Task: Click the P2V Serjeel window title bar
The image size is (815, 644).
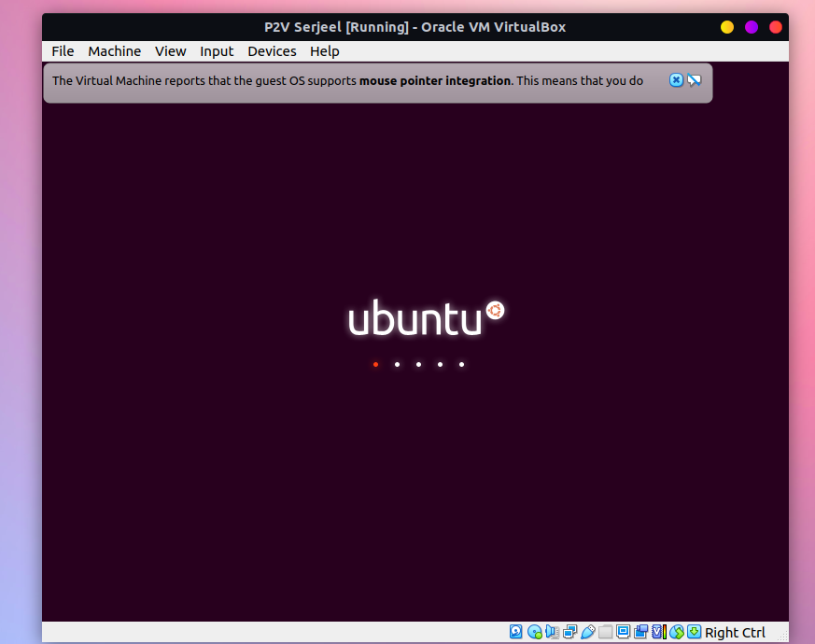Action: (x=415, y=27)
